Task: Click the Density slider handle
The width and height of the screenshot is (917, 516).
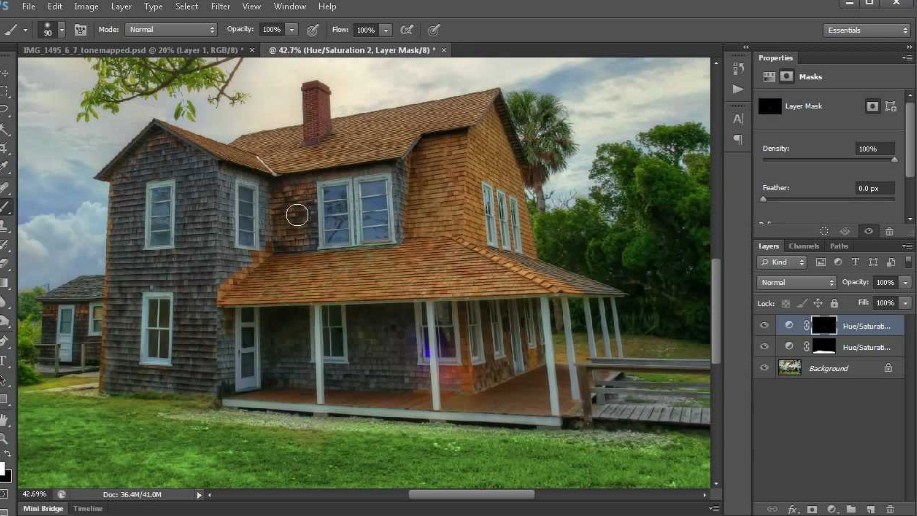Action: [894, 160]
